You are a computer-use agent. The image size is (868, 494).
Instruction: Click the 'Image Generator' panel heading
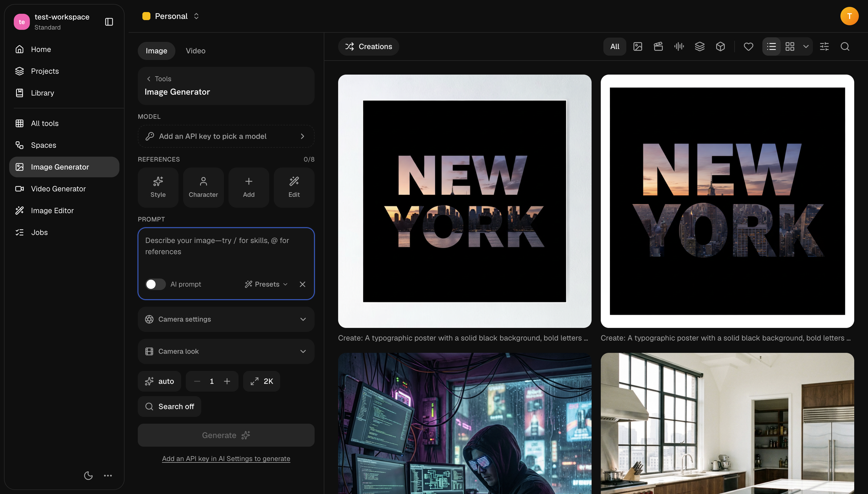point(177,92)
